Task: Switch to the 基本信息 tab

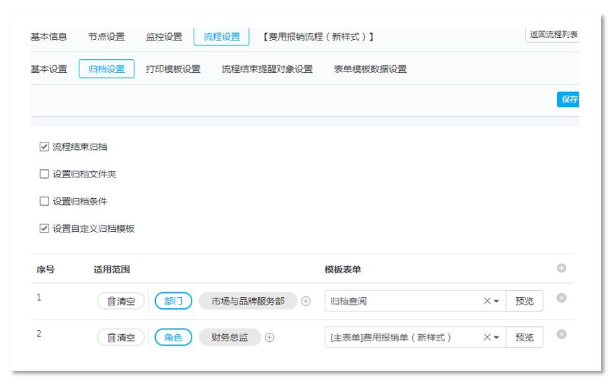Action: 49,37
